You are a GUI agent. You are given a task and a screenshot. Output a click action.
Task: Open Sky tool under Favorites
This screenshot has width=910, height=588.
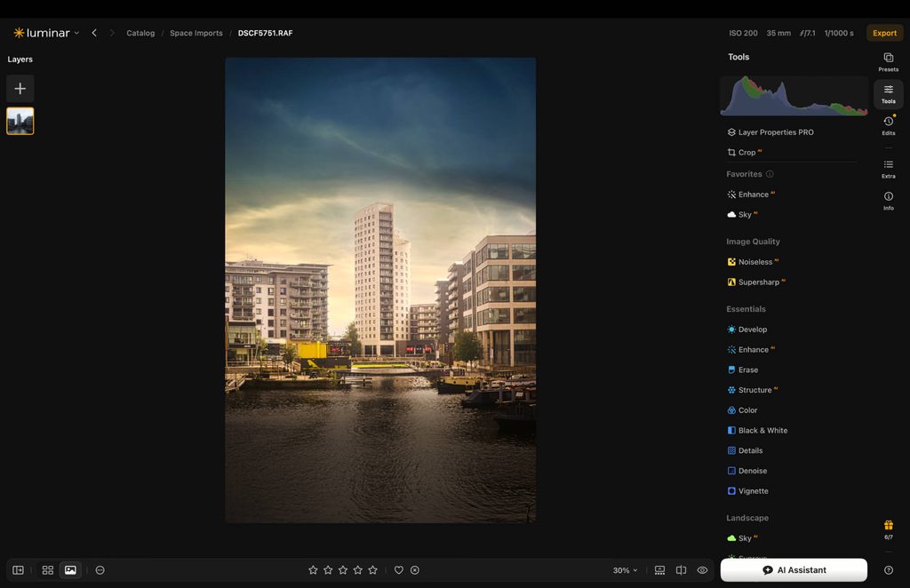point(742,215)
